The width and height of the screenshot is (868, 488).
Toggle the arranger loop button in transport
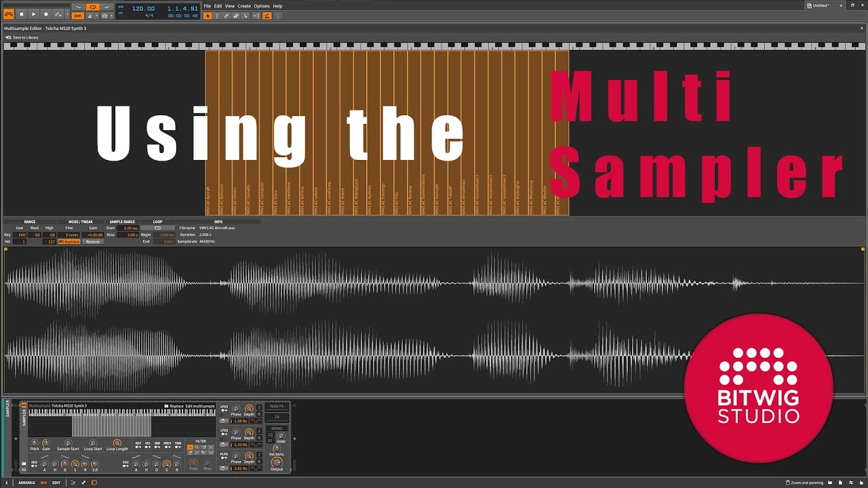(92, 7)
